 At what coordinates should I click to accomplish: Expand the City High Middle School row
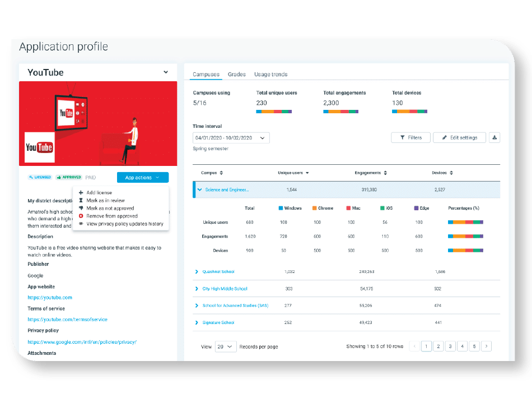tap(197, 289)
